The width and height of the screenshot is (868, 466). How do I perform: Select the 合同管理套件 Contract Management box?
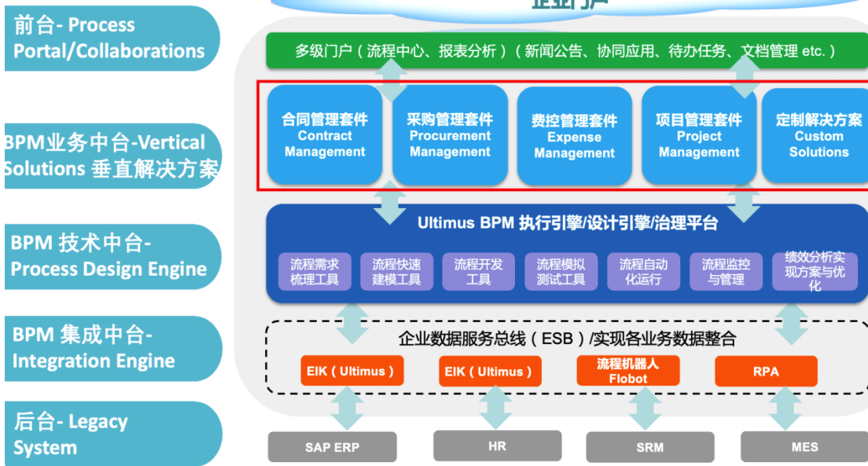click(325, 135)
